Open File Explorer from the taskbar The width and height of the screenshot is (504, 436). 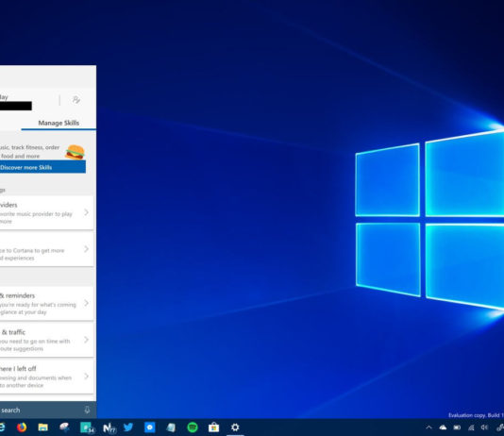(x=42, y=427)
